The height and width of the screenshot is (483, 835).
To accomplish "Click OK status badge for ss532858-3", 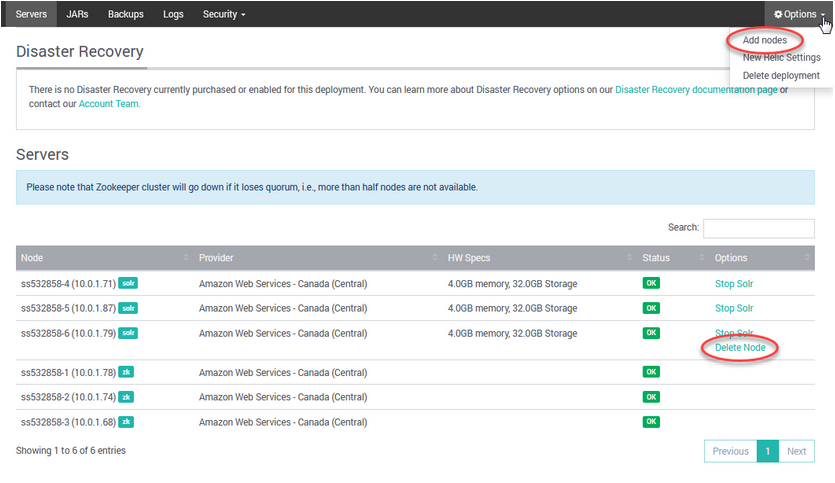I will coord(651,422).
